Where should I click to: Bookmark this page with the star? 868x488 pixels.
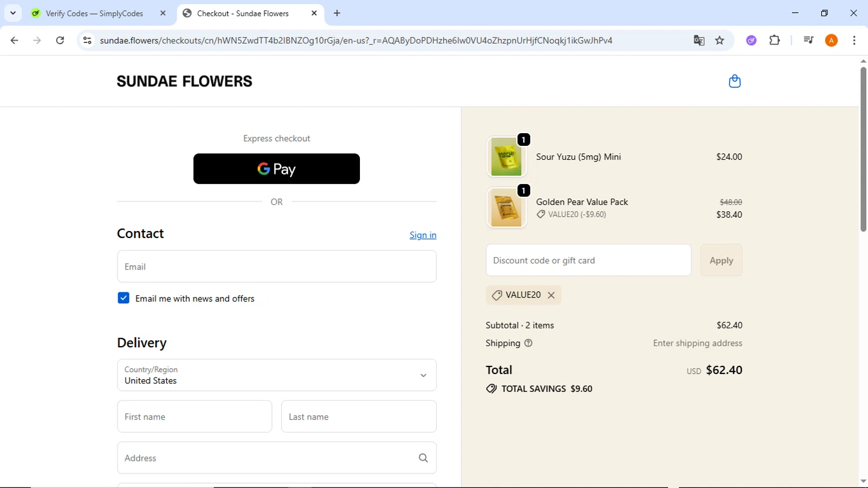tap(720, 41)
